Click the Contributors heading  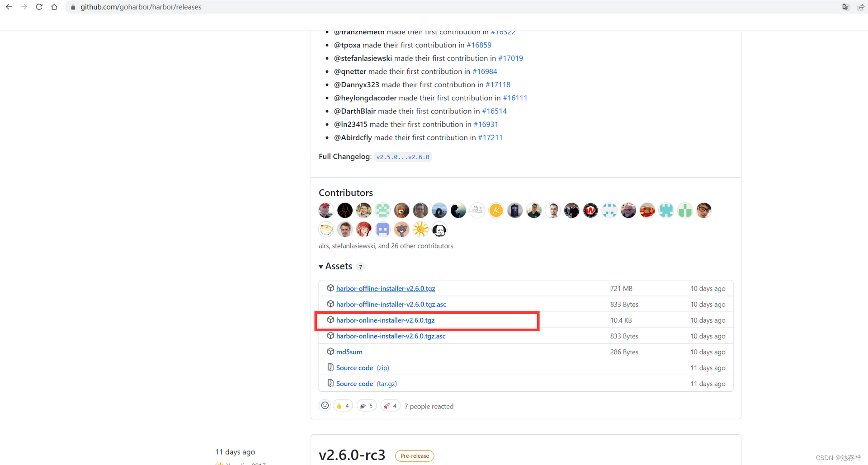tap(346, 193)
